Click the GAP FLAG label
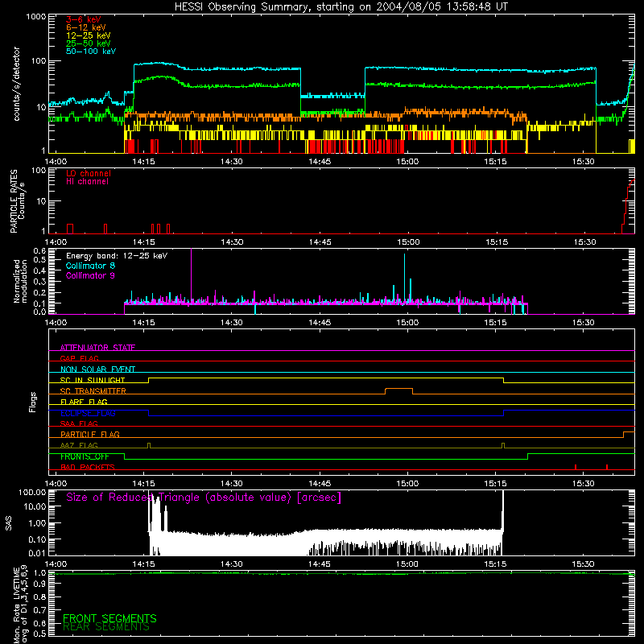The width and height of the screenshot is (644, 644). (79, 358)
